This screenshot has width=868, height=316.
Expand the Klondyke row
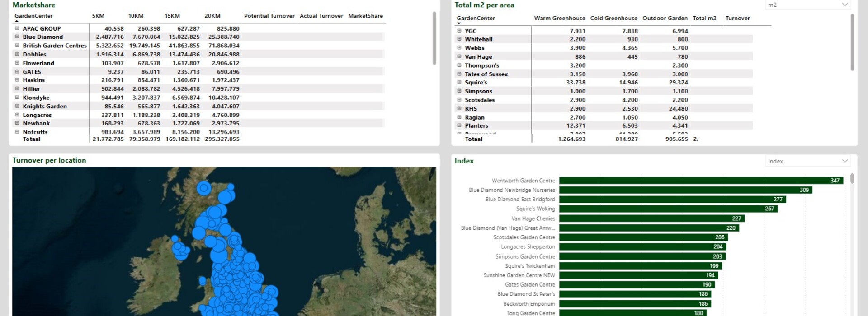pos(17,97)
